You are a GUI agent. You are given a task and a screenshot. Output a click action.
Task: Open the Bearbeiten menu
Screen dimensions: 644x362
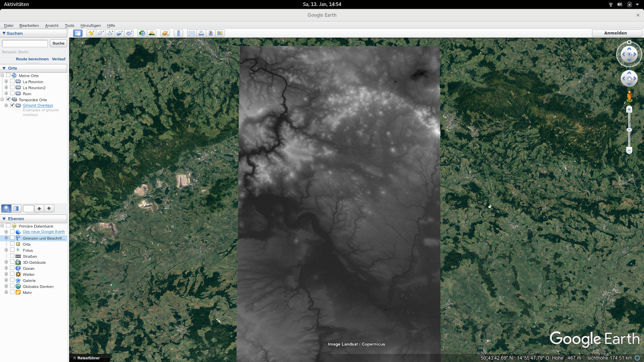(29, 25)
